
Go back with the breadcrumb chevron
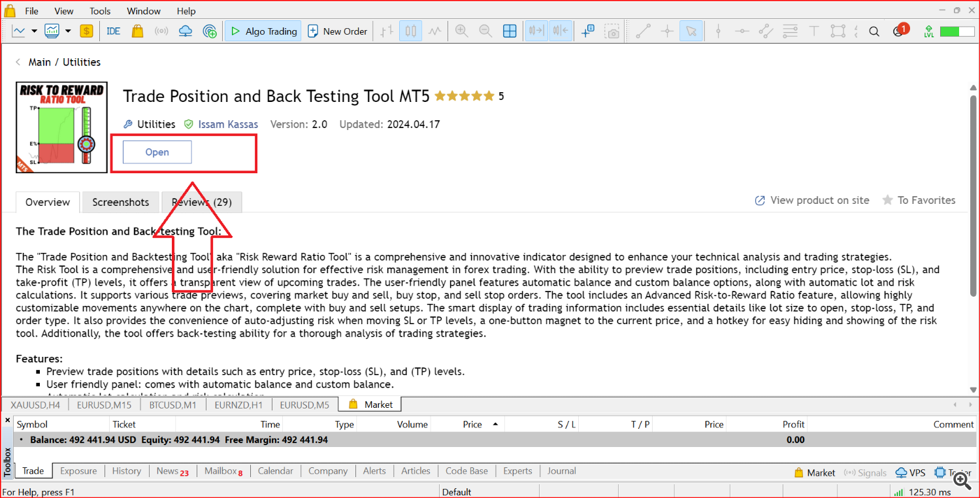tap(18, 62)
